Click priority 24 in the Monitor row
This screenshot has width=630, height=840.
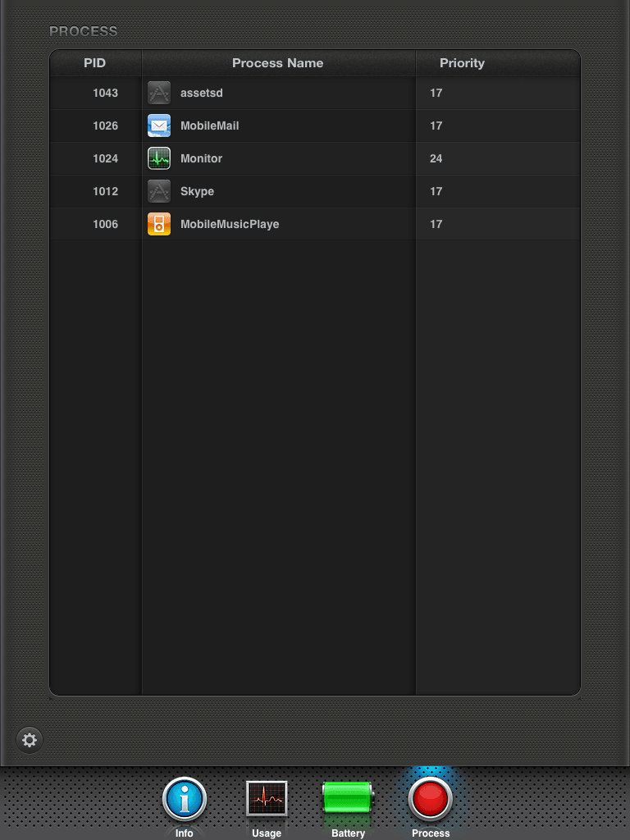(x=436, y=158)
